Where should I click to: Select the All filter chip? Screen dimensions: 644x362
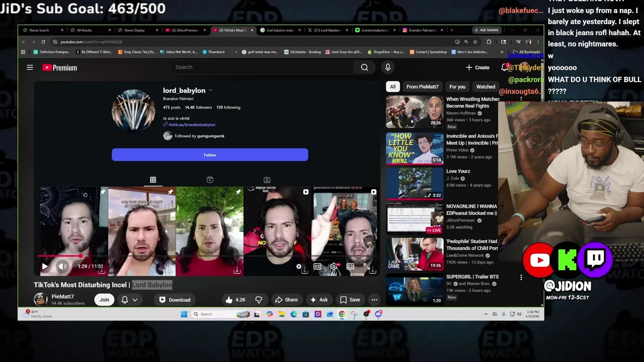point(393,86)
